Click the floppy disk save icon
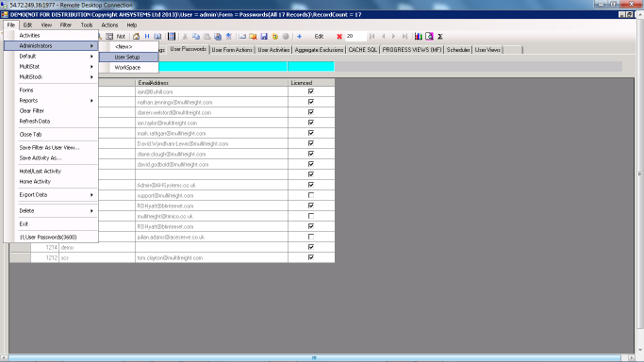 tap(264, 37)
